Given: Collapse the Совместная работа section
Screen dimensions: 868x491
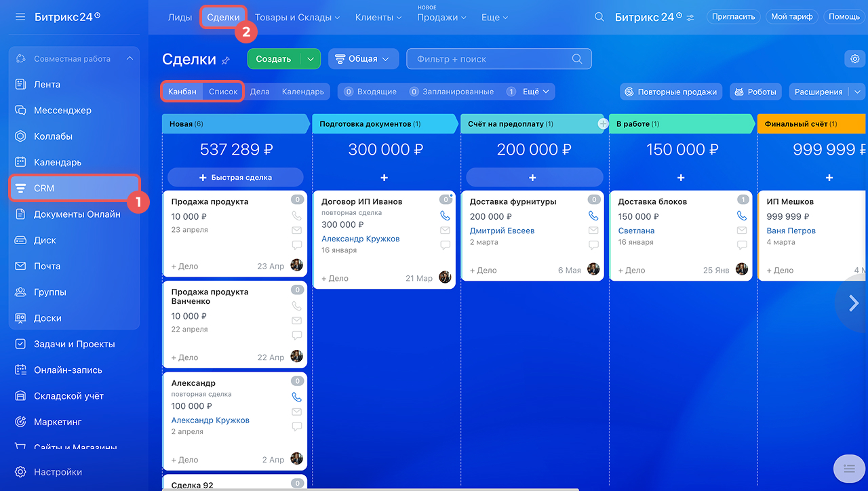Looking at the screenshot, I should coord(130,59).
